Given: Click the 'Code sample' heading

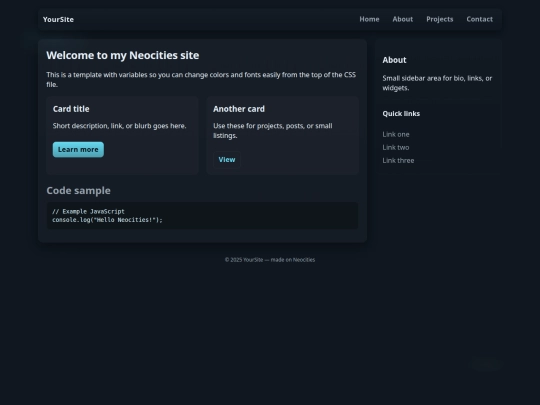Looking at the screenshot, I should point(79,190).
